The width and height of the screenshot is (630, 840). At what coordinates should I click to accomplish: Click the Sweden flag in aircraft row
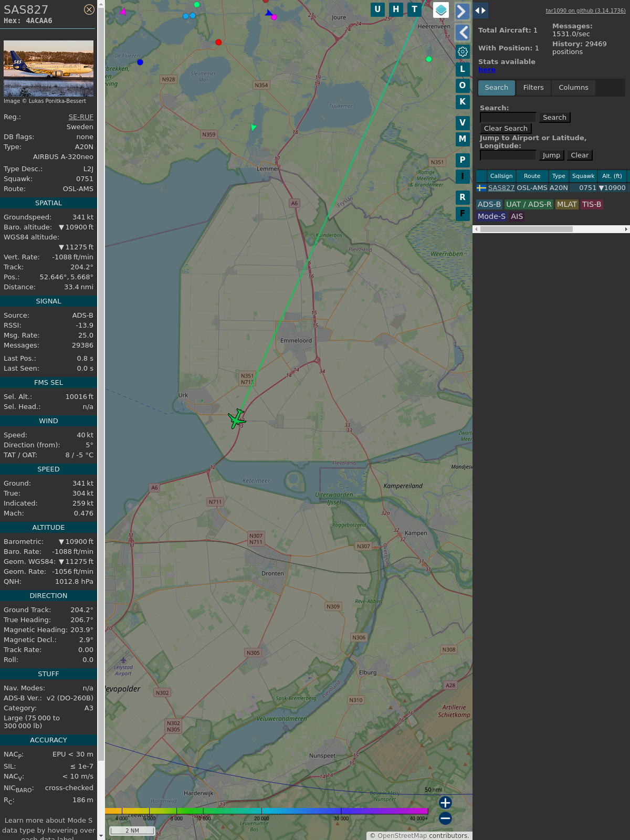[x=481, y=188]
